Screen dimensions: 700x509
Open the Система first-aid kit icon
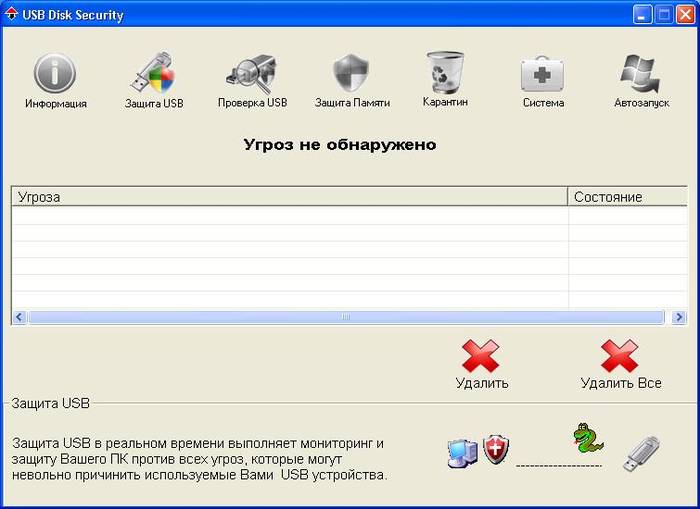(x=543, y=74)
